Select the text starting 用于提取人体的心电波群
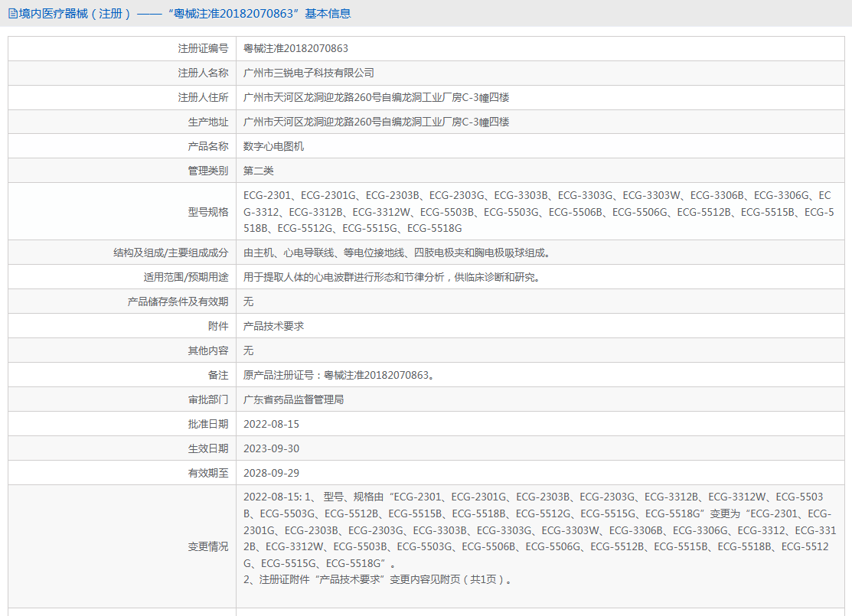Viewport: 852px width, 616px height. coord(393,277)
